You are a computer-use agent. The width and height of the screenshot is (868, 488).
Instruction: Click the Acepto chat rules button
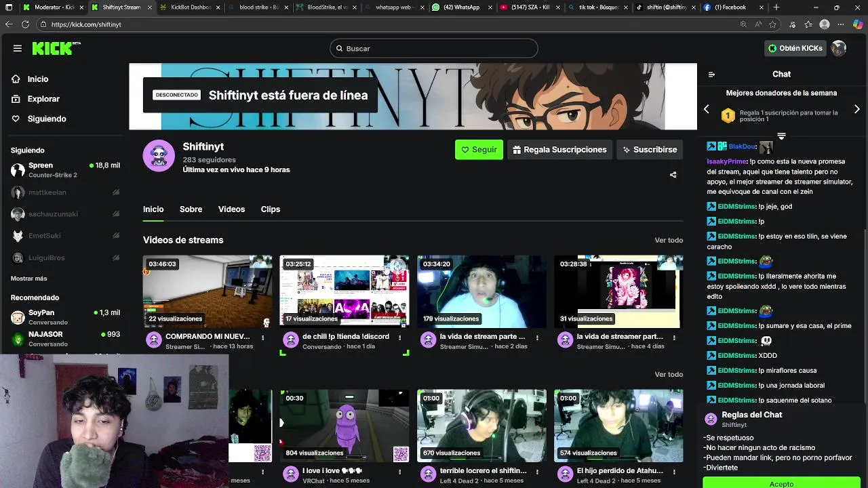coord(781,483)
